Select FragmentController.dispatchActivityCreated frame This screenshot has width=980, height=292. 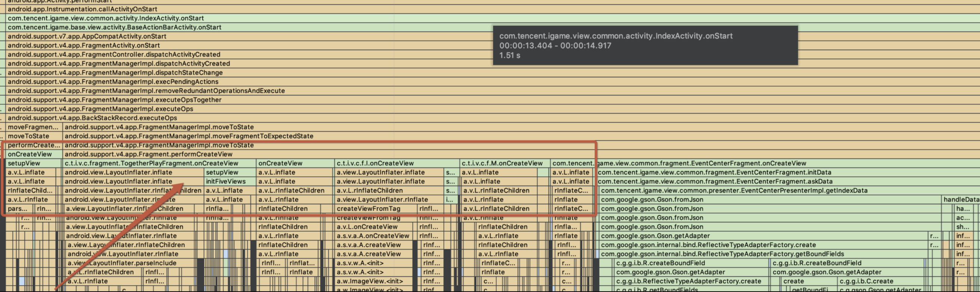click(493, 55)
